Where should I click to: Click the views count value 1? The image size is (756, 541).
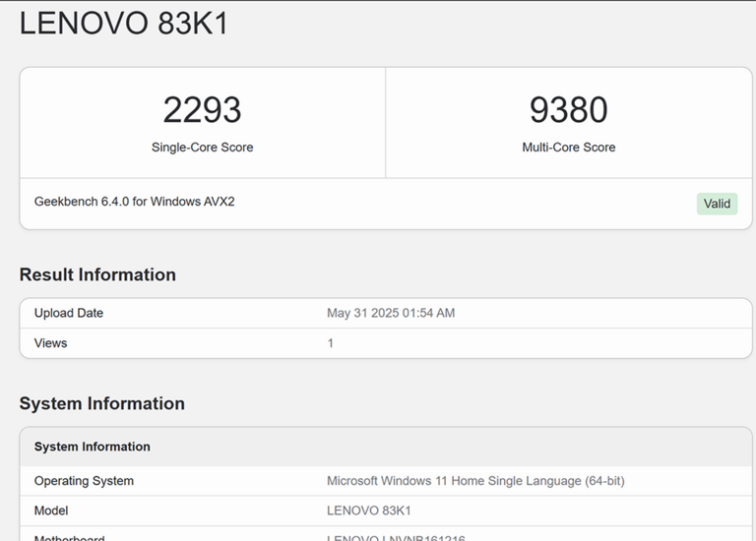(x=331, y=343)
